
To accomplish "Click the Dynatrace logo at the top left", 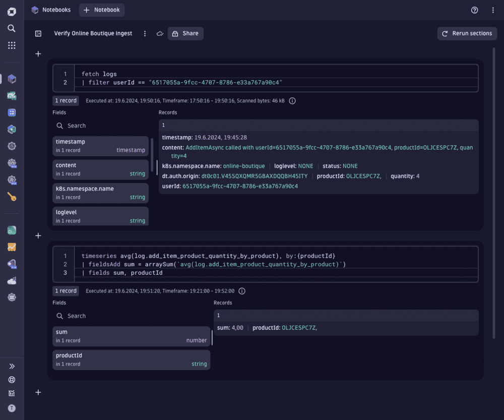I will 12,11.
